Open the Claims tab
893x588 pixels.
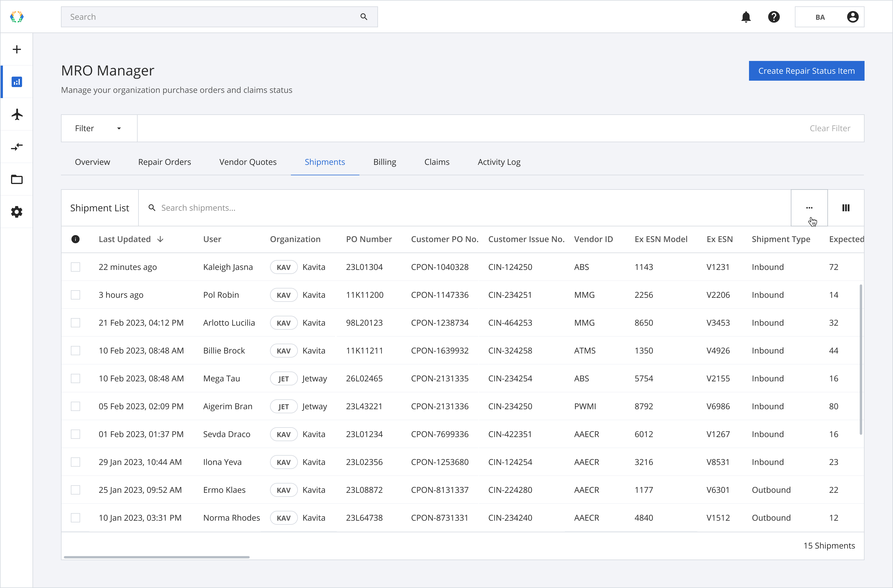[x=437, y=162]
